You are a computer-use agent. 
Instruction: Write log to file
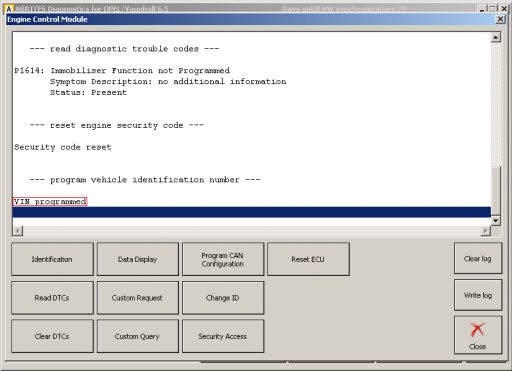click(478, 295)
